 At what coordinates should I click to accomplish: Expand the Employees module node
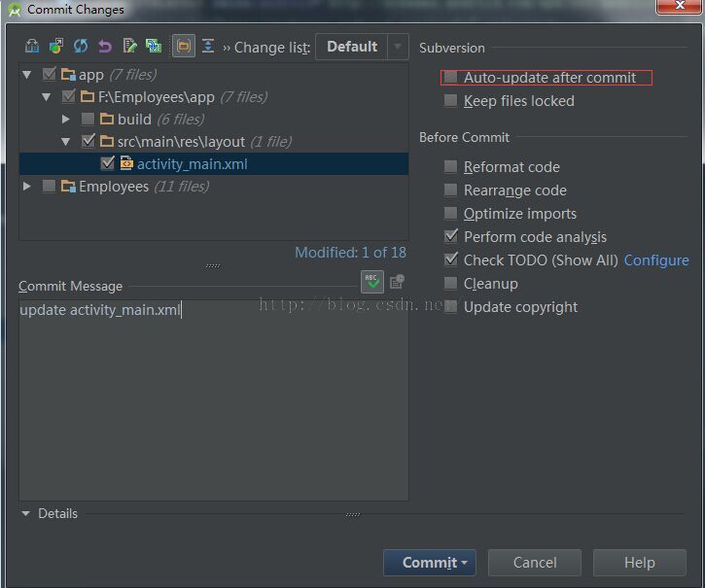point(27,186)
